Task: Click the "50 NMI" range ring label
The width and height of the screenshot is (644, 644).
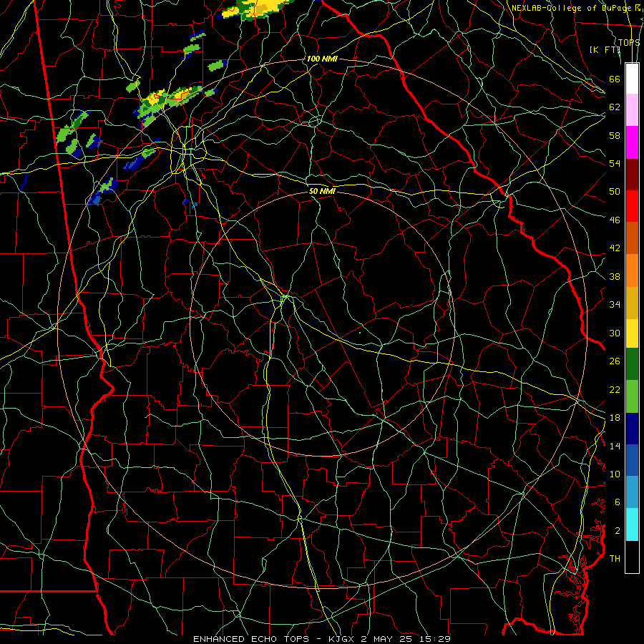Action: 322,191
